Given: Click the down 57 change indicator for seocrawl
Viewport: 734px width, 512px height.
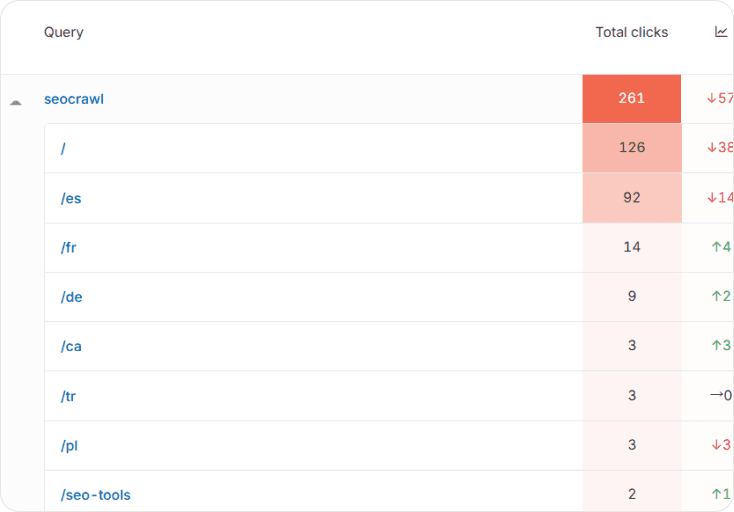Looking at the screenshot, I should (x=720, y=98).
